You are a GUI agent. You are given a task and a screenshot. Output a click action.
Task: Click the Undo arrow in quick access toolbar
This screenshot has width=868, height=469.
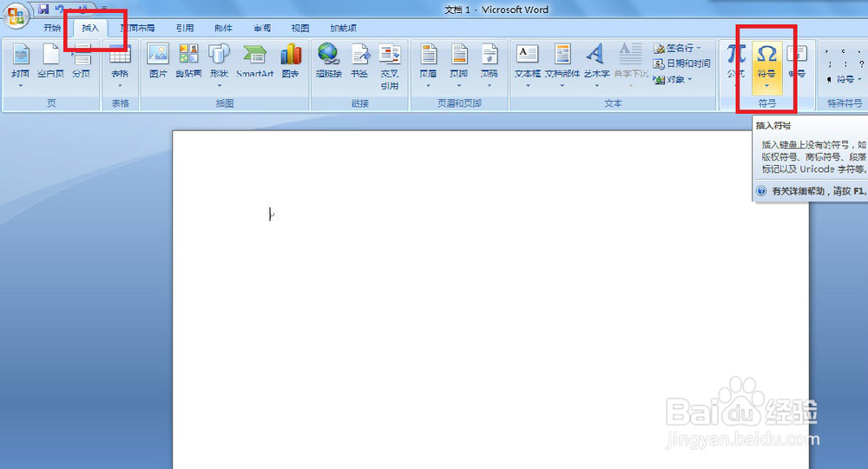[60, 9]
